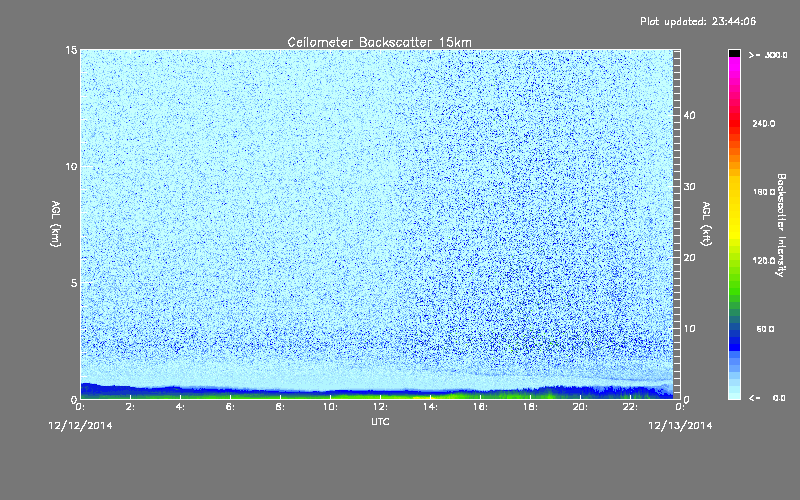
Task: Click the 12/13/2014 end date label
Action: point(680,426)
